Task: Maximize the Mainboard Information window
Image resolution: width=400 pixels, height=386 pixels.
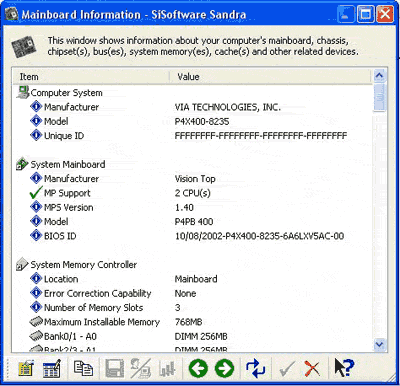Action: point(365,14)
